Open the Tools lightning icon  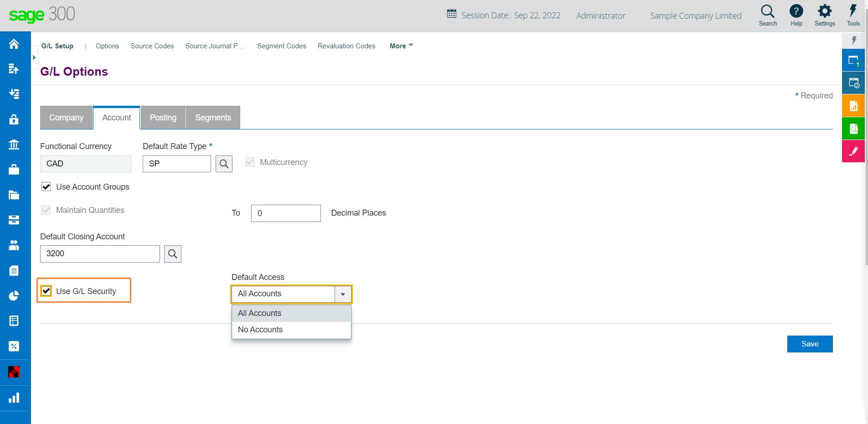pyautogui.click(x=853, y=11)
